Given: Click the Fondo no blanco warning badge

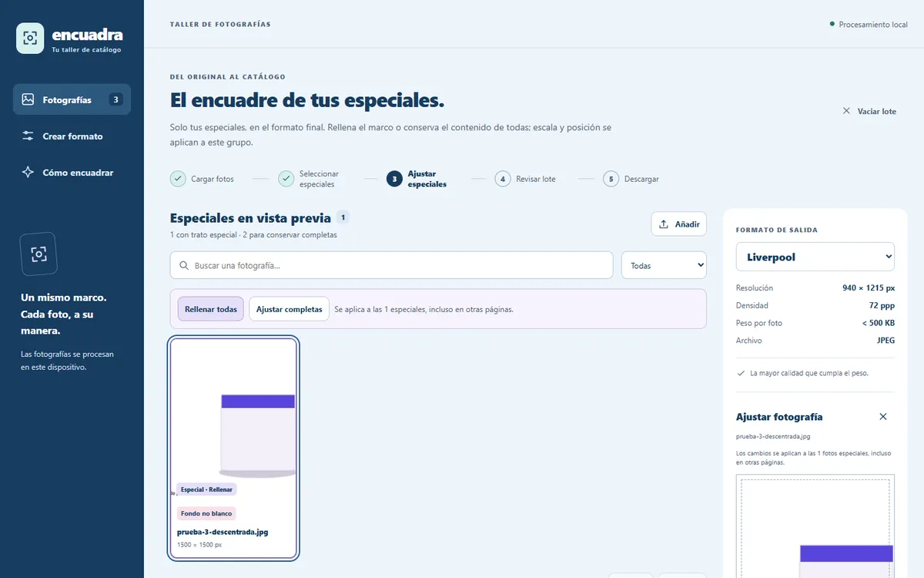Looking at the screenshot, I should click(206, 513).
